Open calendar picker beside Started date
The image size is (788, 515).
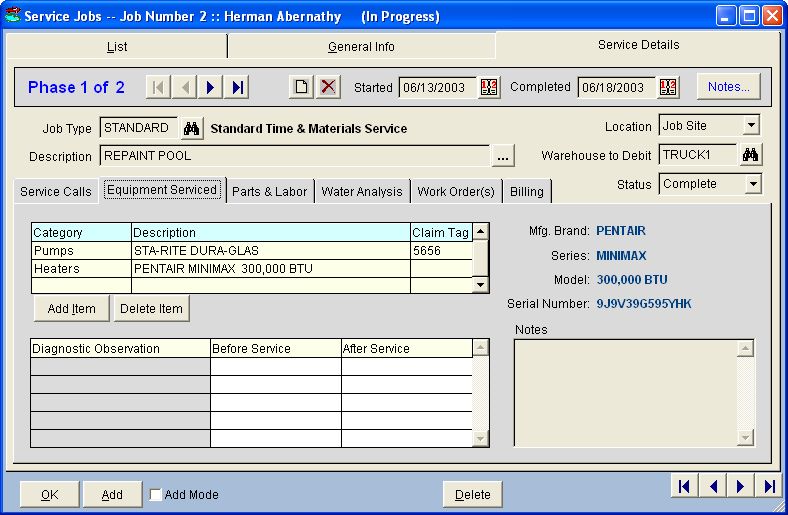pyautogui.click(x=488, y=87)
